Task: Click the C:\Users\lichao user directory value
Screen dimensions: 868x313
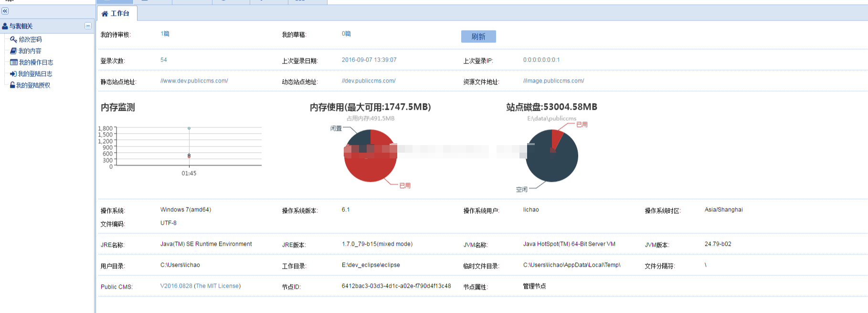Action: [x=180, y=265]
